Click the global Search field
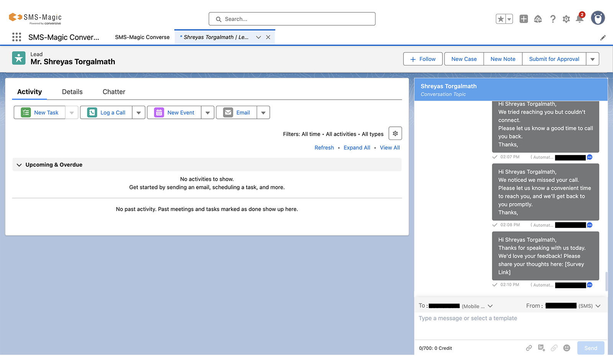613x364 pixels. (x=292, y=19)
